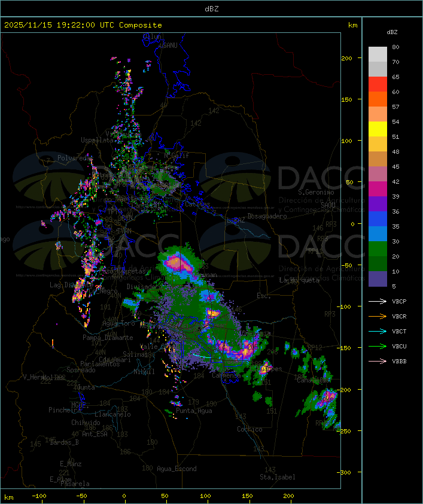Viewport: 423px width, 504px height.
Task: Click the 'Sta.Isabel' place label
Action: tap(278, 477)
